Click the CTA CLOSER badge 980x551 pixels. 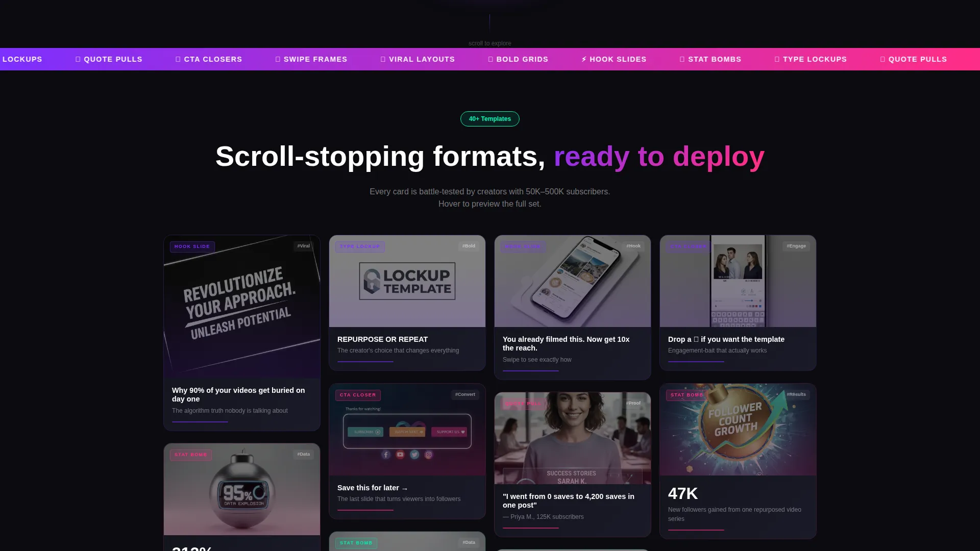(358, 395)
